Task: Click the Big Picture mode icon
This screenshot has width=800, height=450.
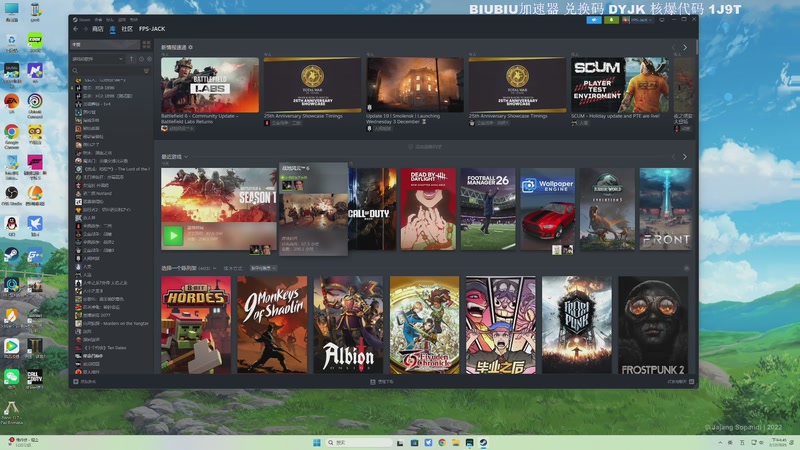Action: coord(662,20)
